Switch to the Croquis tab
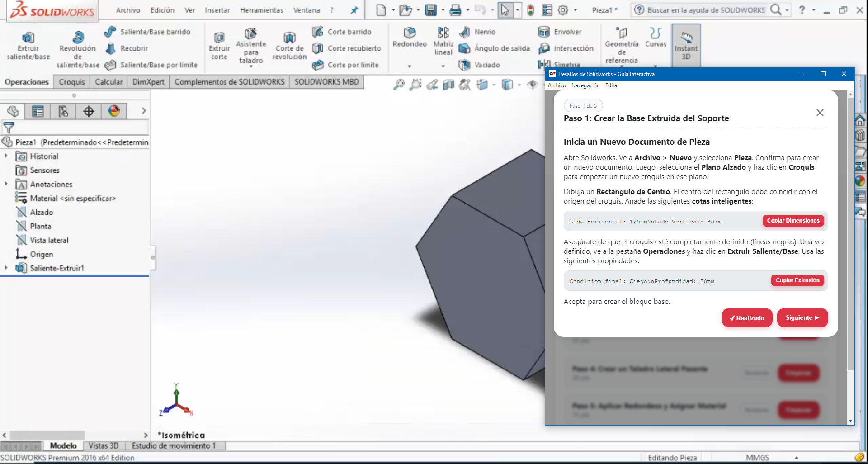The image size is (868, 464). pyautogui.click(x=72, y=82)
